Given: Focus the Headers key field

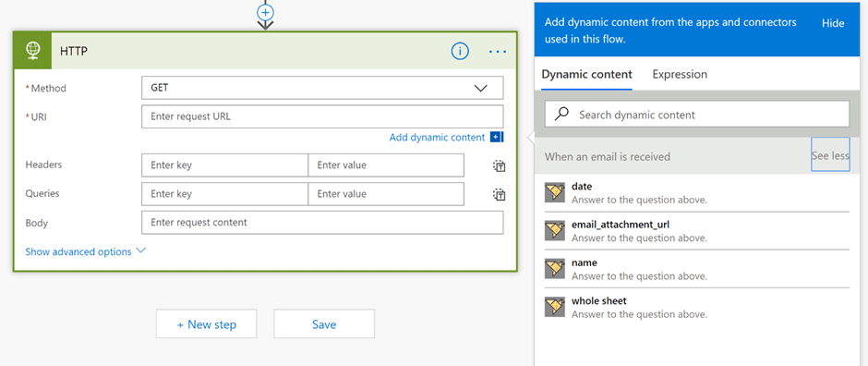Looking at the screenshot, I should pyautogui.click(x=224, y=165).
